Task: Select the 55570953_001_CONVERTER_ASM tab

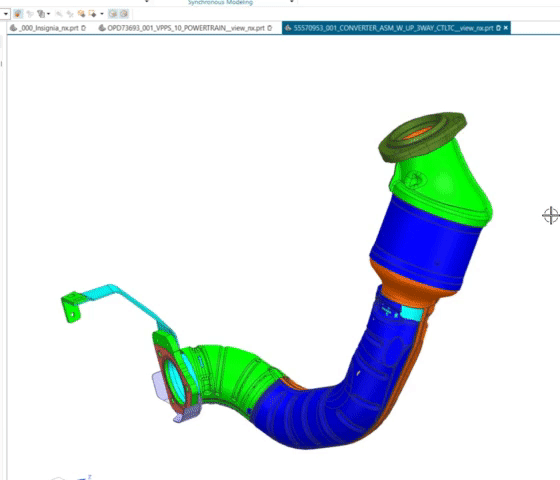Action: (x=393, y=28)
